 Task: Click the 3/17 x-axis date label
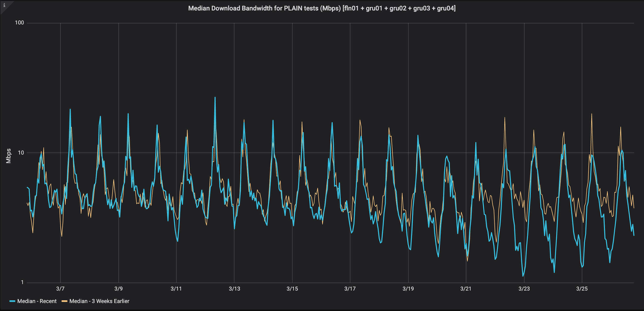click(350, 289)
